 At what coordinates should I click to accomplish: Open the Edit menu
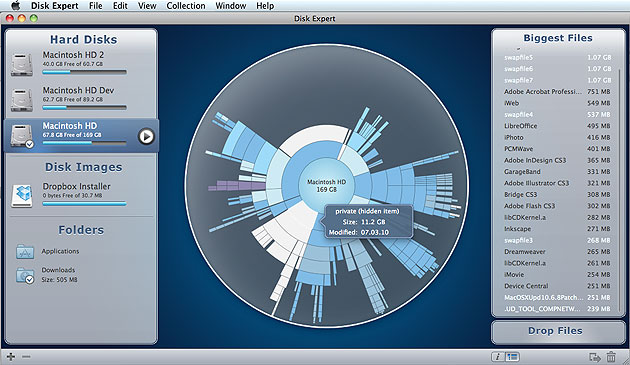[120, 6]
